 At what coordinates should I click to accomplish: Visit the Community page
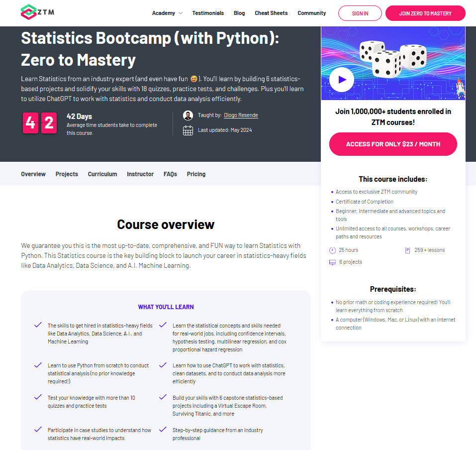click(312, 13)
